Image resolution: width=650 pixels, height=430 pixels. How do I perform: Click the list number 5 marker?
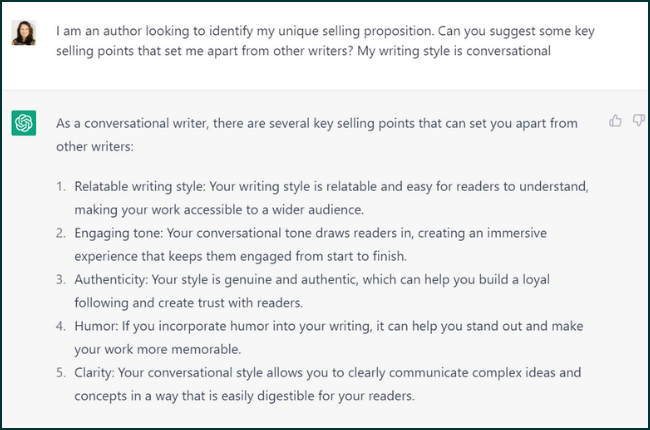coord(60,372)
